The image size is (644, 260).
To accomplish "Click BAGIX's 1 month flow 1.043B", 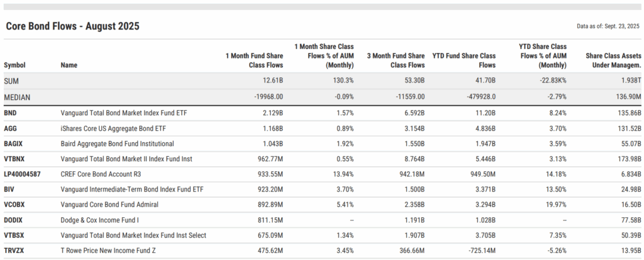I will pyautogui.click(x=272, y=144).
